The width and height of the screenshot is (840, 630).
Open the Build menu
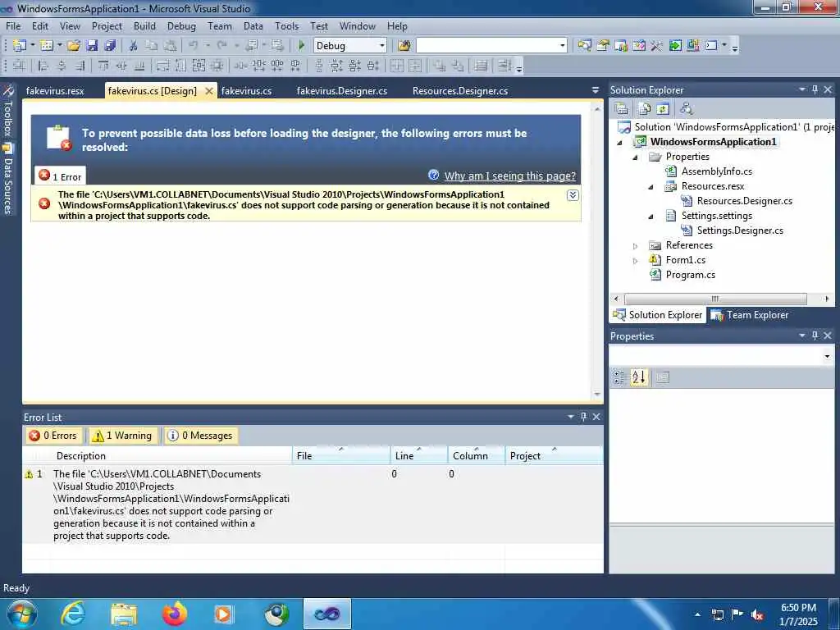click(144, 25)
